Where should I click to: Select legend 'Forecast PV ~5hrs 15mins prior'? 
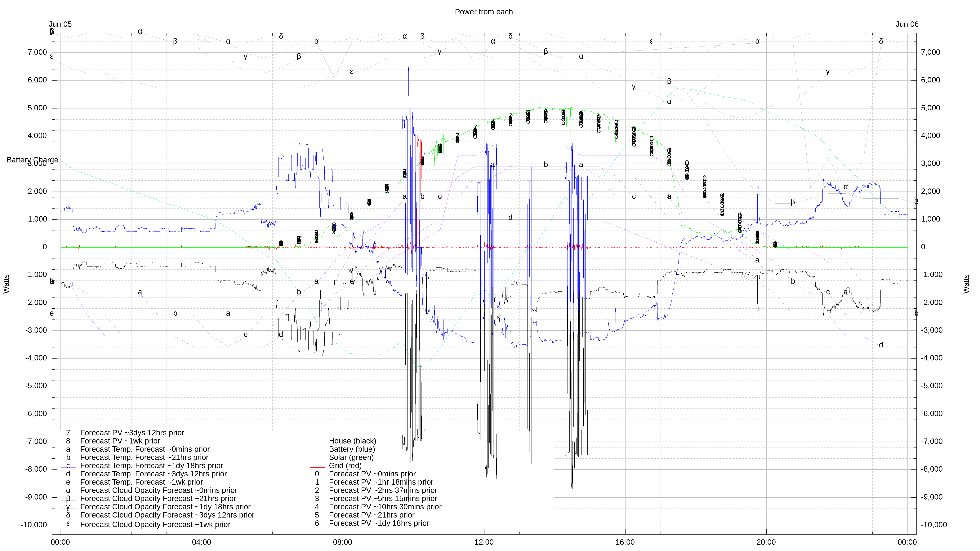[x=383, y=499]
